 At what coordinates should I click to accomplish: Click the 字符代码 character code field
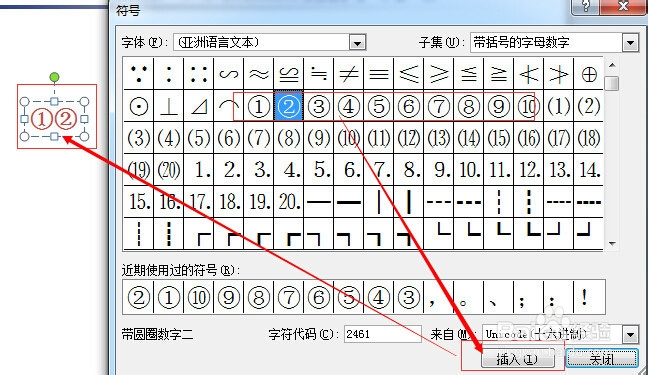pyautogui.click(x=383, y=334)
